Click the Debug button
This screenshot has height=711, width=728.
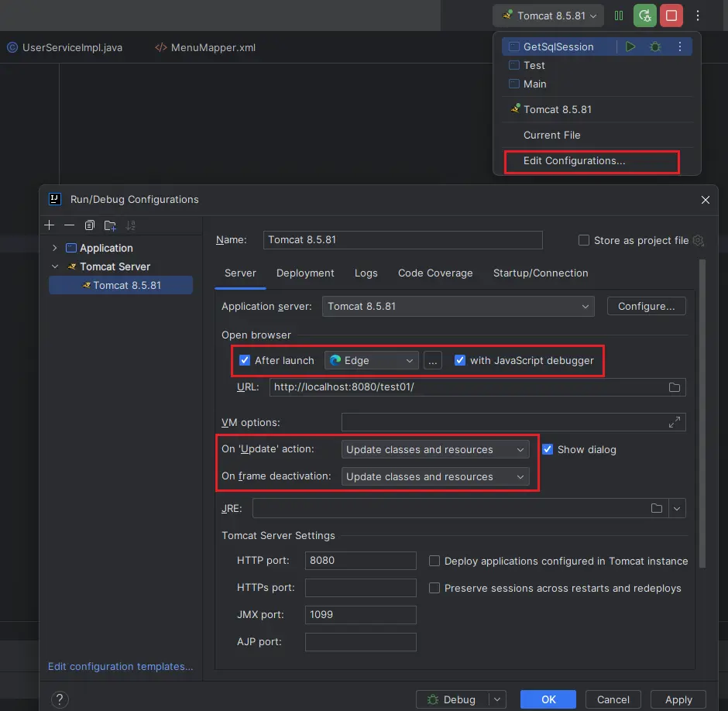(452, 699)
